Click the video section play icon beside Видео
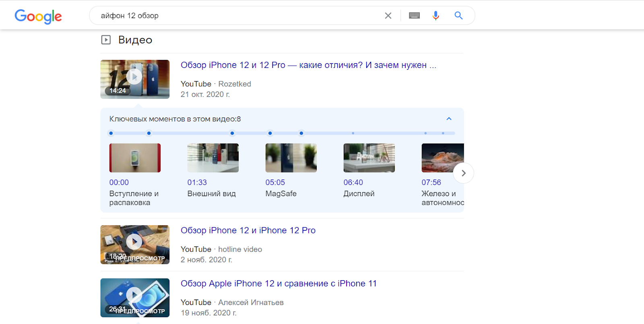This screenshot has height=324, width=644. tap(106, 40)
